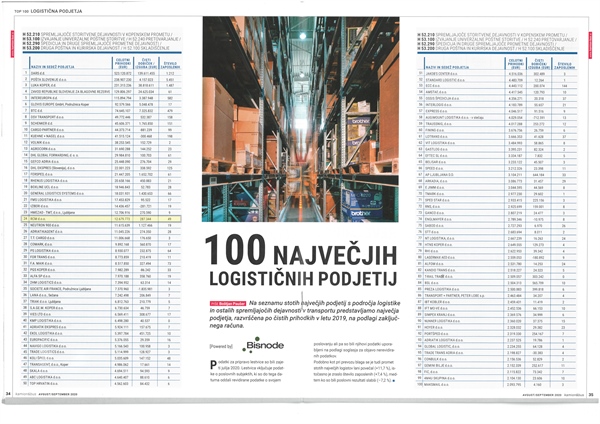The image size is (600, 424).
Task: Click 'EXPRESS d.o.o.' row 57
Action: pyautogui.click(x=497, y=111)
